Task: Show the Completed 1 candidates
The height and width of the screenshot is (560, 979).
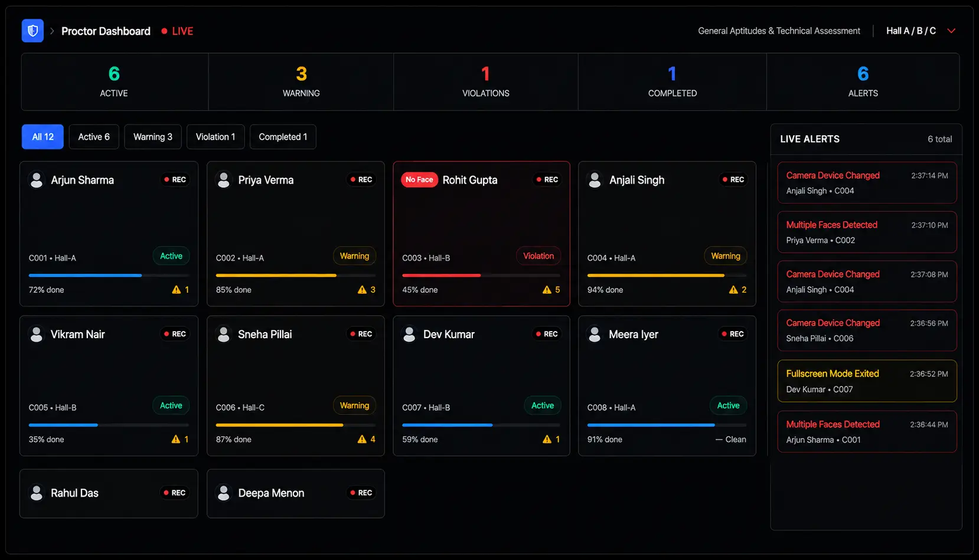Action: click(283, 137)
